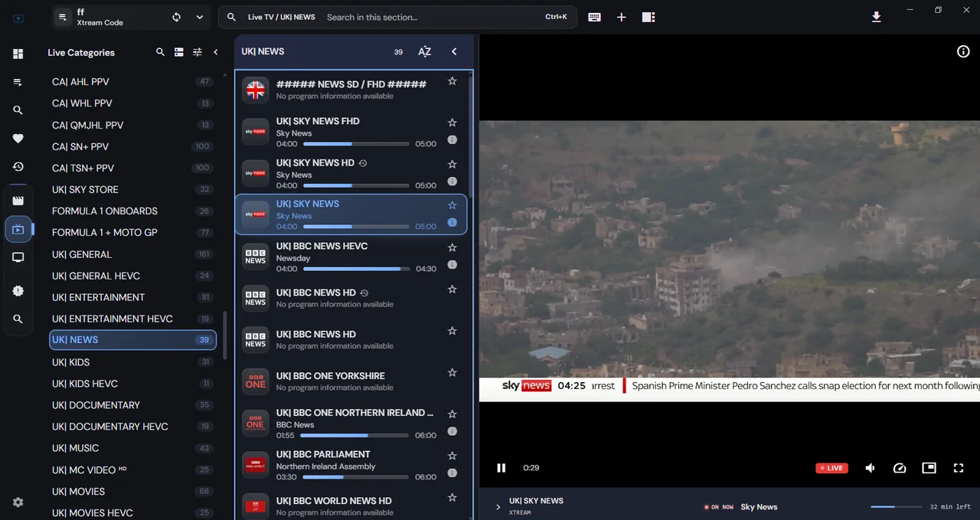980x520 pixels.
Task: Select the UK| ENTERTAINMENT category
Action: (x=132, y=297)
